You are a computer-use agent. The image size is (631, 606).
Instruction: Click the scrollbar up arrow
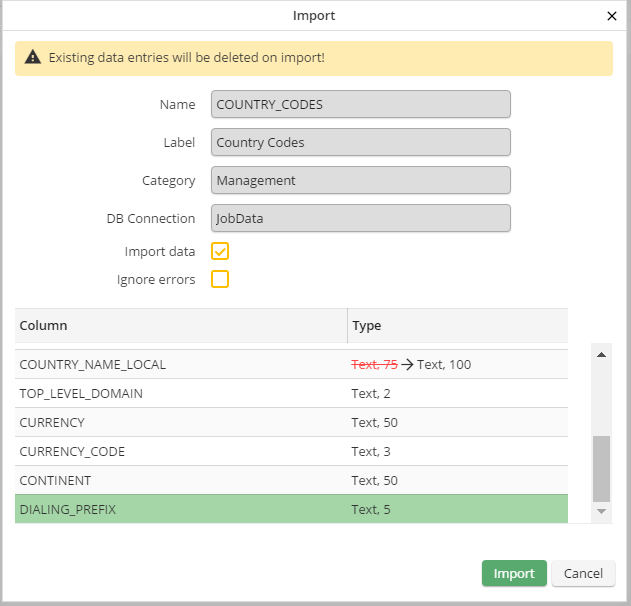[x=601, y=355]
